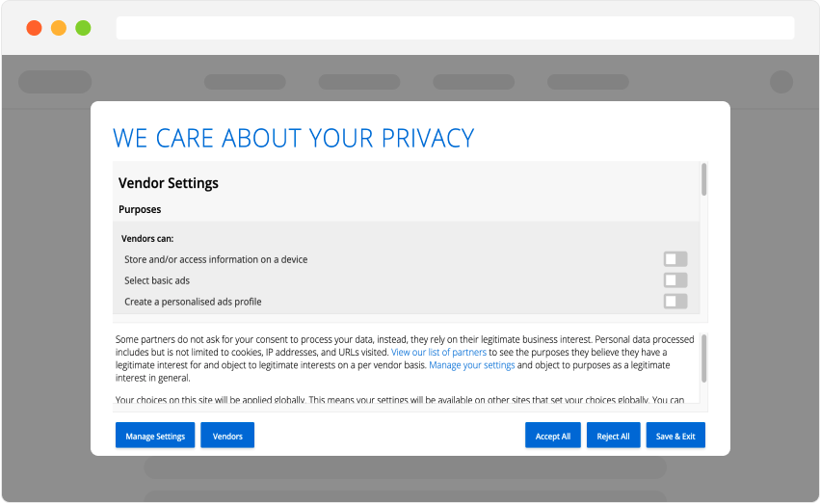The width and height of the screenshot is (820, 504).
Task: Click the yellow minimize window dot
Action: click(59, 28)
